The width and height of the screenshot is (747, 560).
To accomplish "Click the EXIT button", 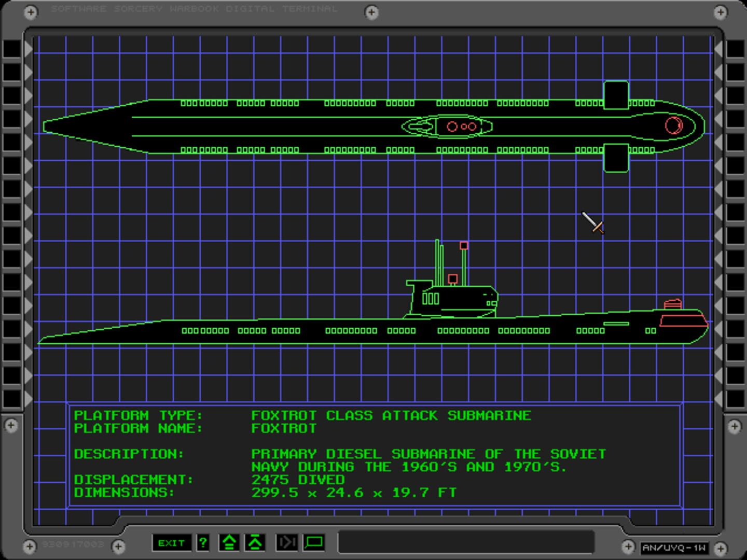I will click(x=172, y=543).
